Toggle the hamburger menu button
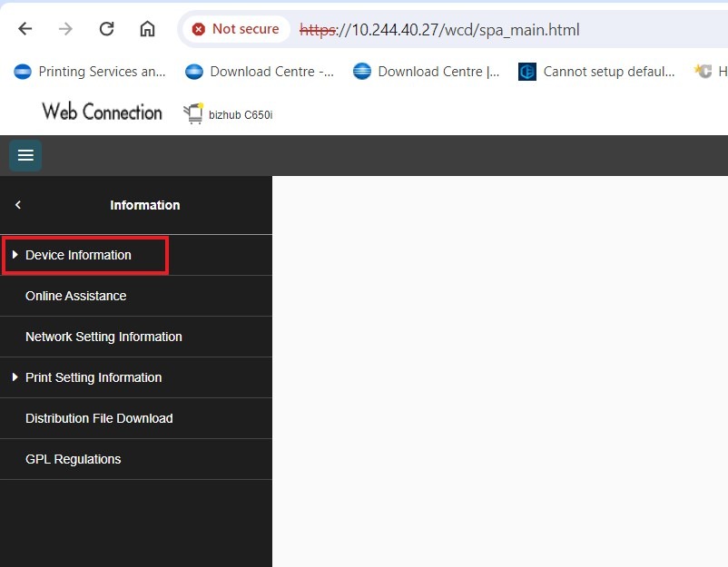Screen dimensions: 728x567 click(25, 155)
